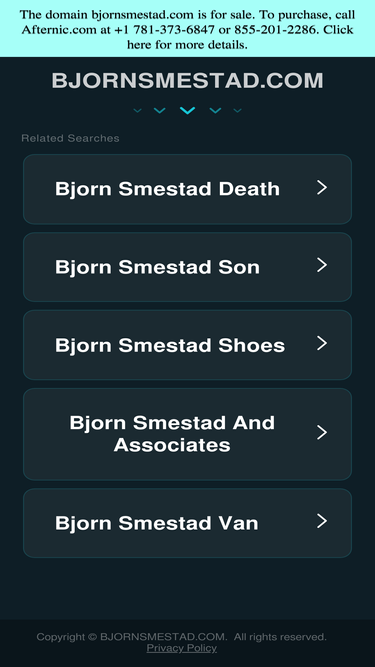The image size is (375, 667).
Task: Click the bright center chevron under the title
Action: 188,111
